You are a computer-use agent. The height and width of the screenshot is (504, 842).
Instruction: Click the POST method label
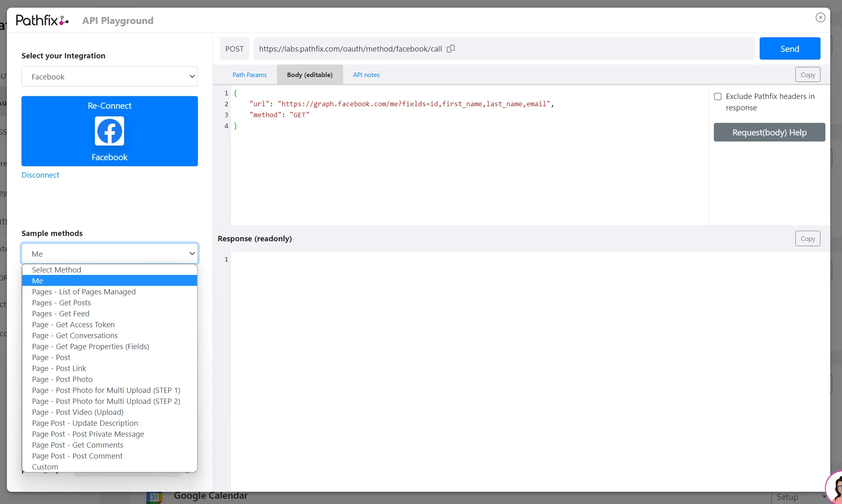tap(234, 49)
